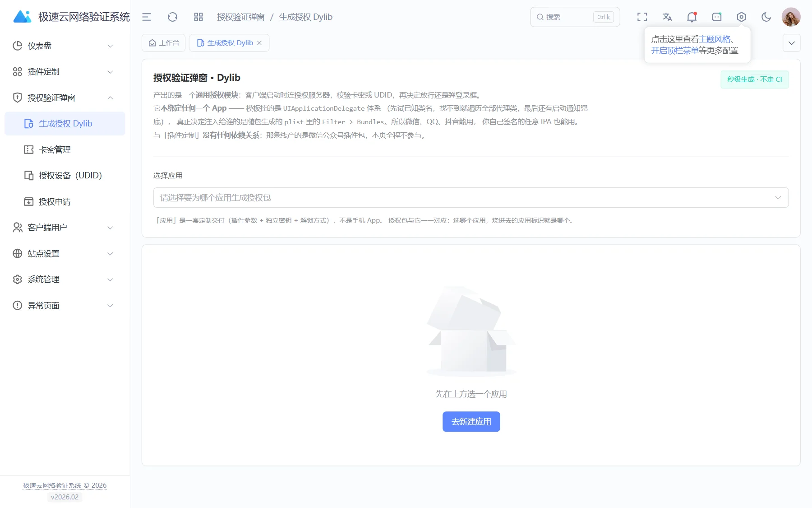The height and width of the screenshot is (508, 812).
Task: Click the logo of 极速云网络验证系统
Action: click(x=22, y=17)
